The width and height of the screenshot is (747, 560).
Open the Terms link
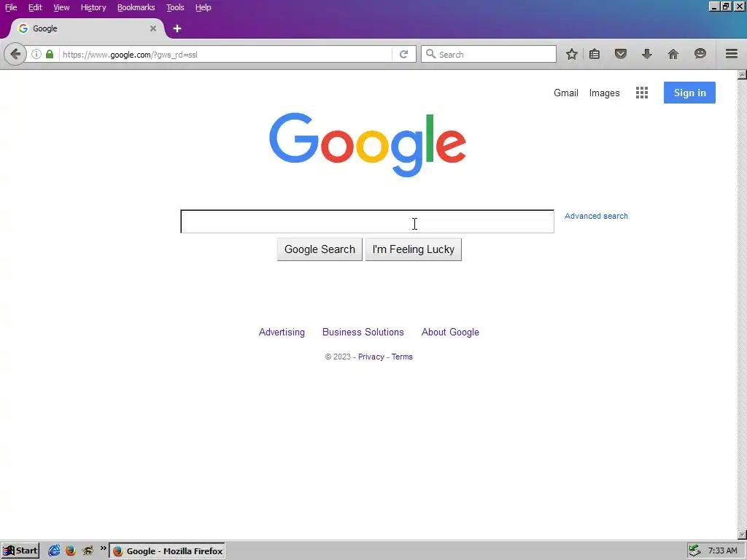pos(402,357)
